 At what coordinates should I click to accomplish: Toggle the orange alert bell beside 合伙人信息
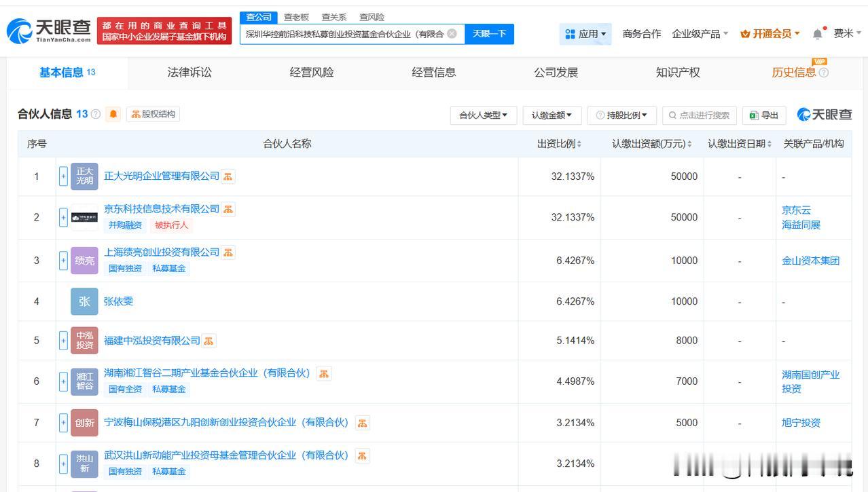[x=113, y=115]
